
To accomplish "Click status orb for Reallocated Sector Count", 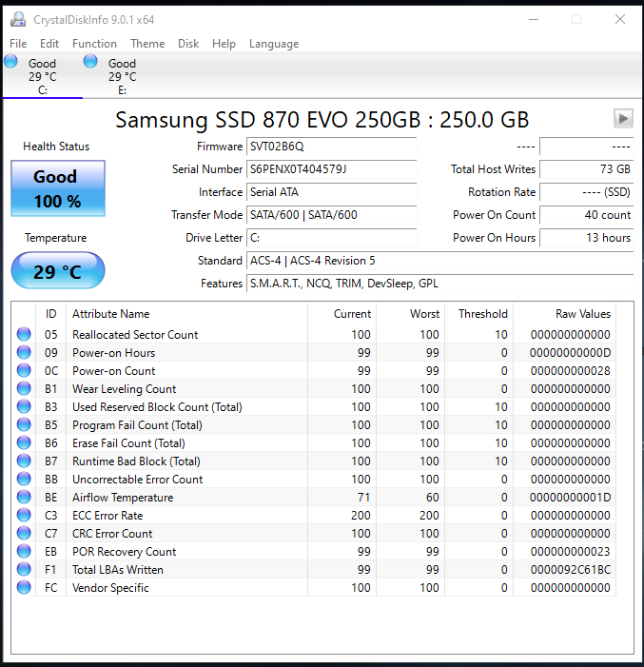I will 24,334.
